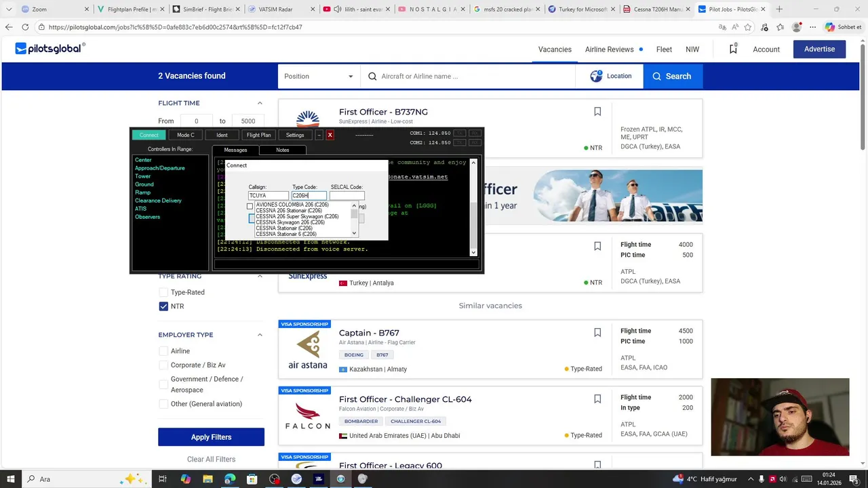Open a new browser tab
Viewport: 868px width, 488px height.
coord(779,9)
